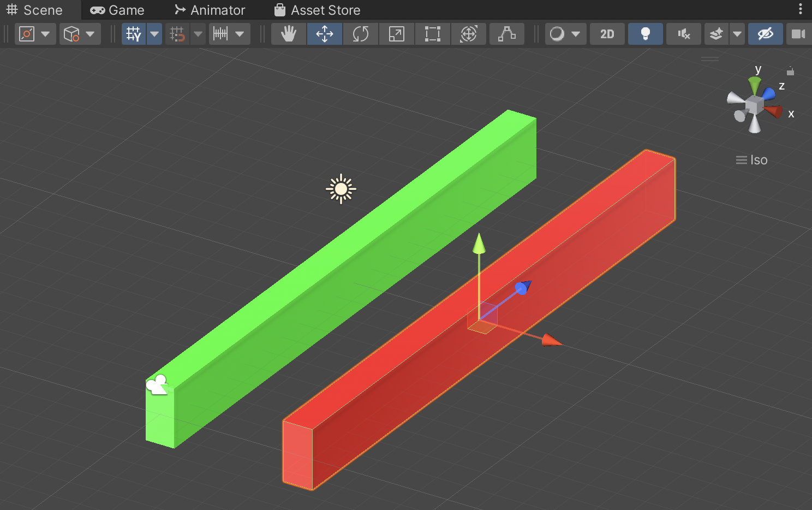Select the Rect tool
Screen dimensions: 812x510
click(x=433, y=34)
